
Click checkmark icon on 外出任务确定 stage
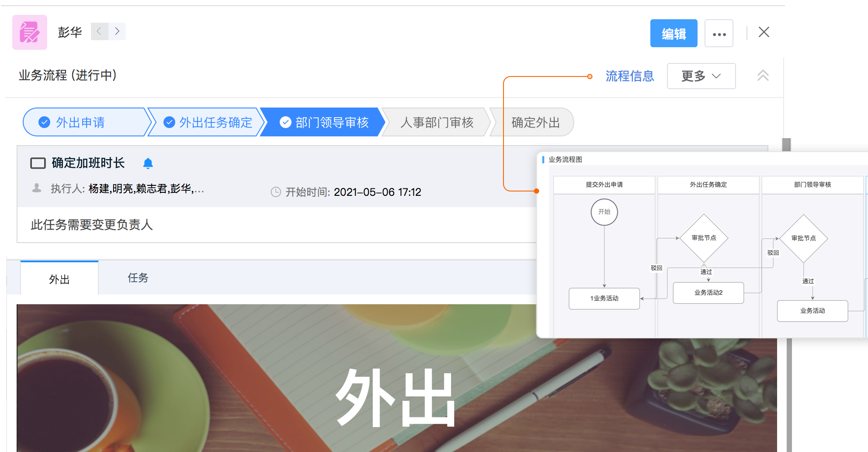click(x=169, y=122)
